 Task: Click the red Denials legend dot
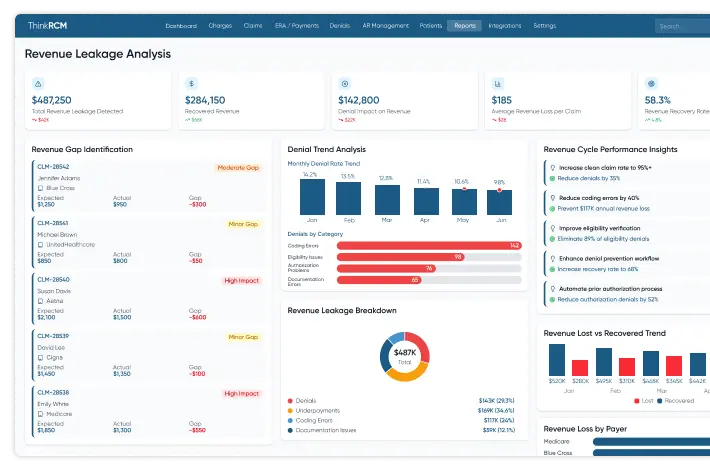click(290, 401)
